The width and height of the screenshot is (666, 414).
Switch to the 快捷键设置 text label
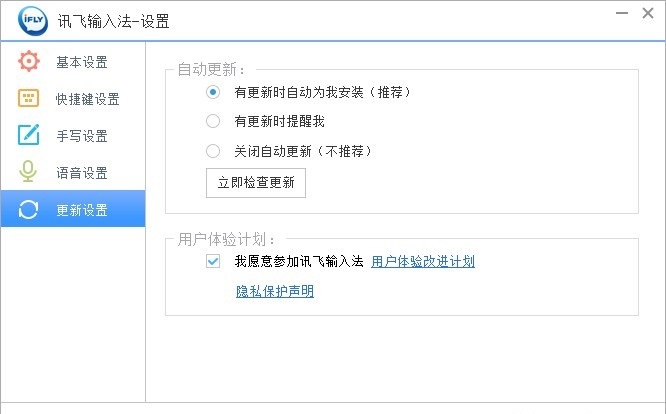click(x=88, y=99)
